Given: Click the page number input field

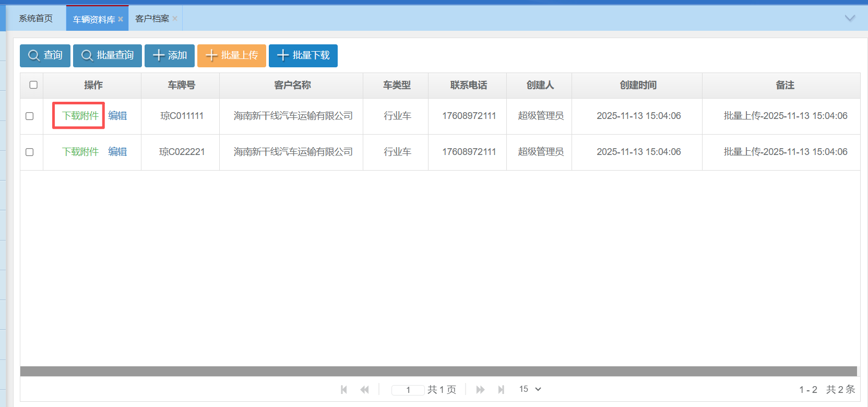Looking at the screenshot, I should tap(408, 390).
